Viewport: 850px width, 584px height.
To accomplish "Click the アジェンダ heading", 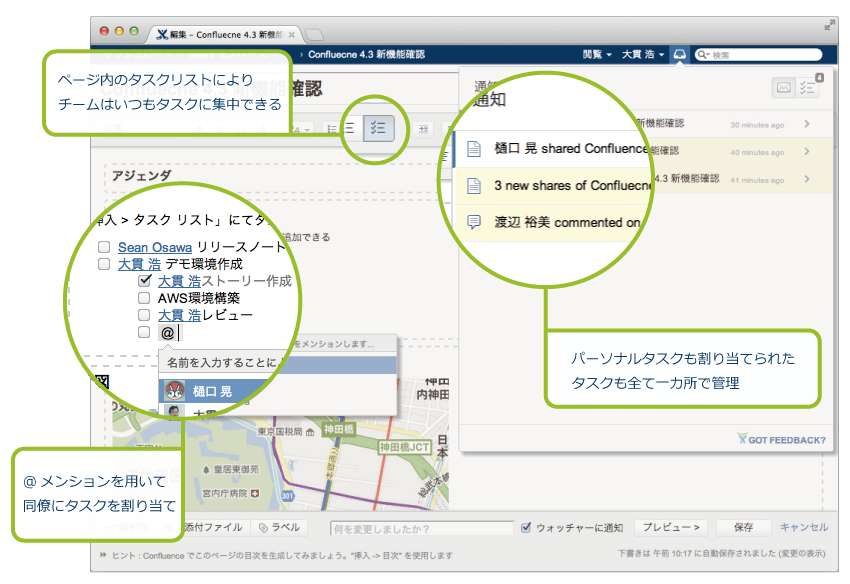I will point(141,175).
